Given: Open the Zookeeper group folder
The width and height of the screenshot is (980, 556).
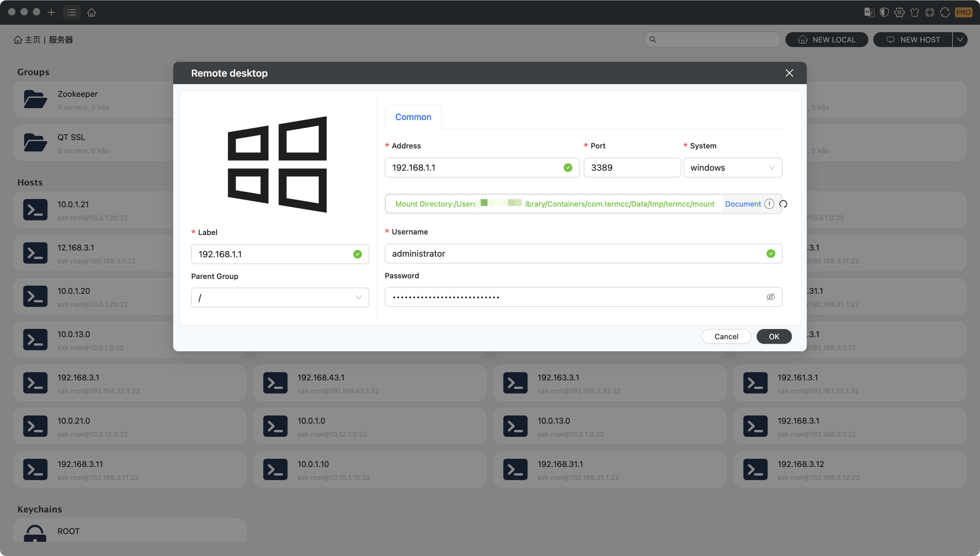Looking at the screenshot, I should [35, 99].
